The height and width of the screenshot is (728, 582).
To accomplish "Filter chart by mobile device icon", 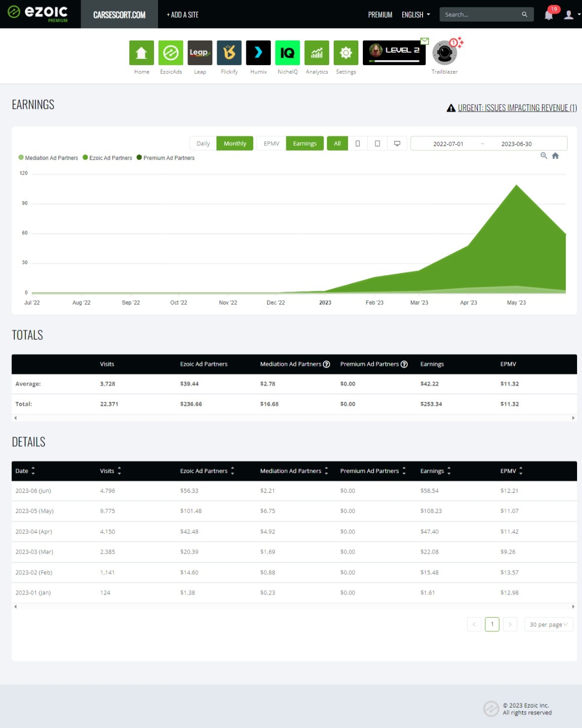I will 358,144.
